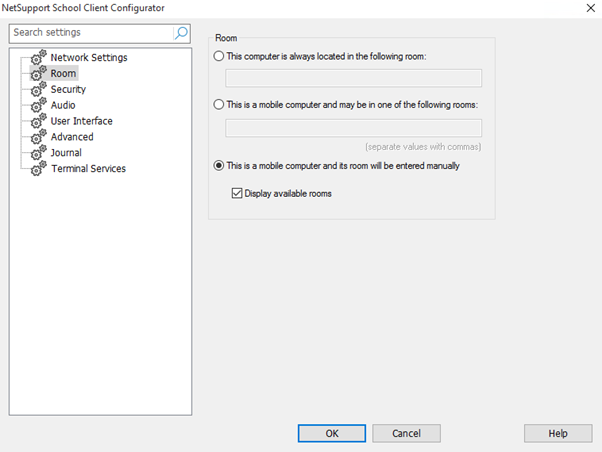
Task: Click the gear icon beside Terminal Services
Action: point(39,168)
